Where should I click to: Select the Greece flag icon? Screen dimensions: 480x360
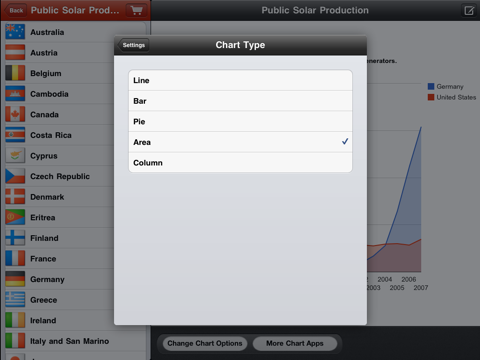tap(15, 300)
